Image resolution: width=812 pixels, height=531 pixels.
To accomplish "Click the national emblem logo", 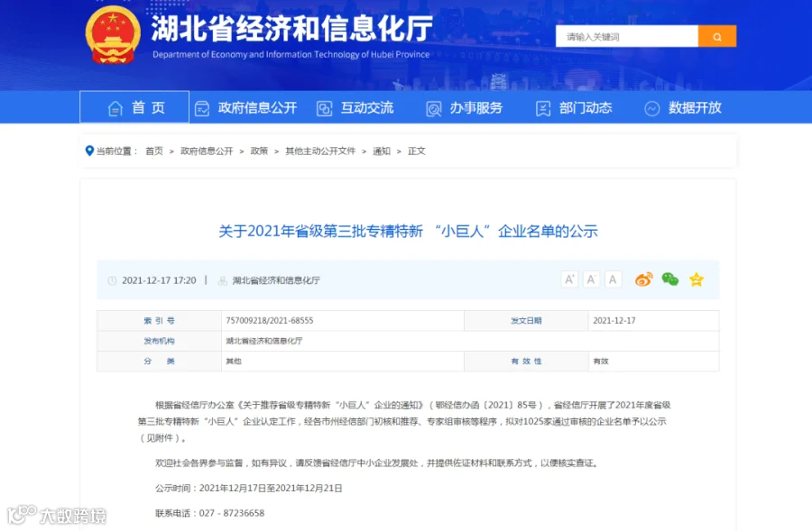I will pyautogui.click(x=113, y=34).
